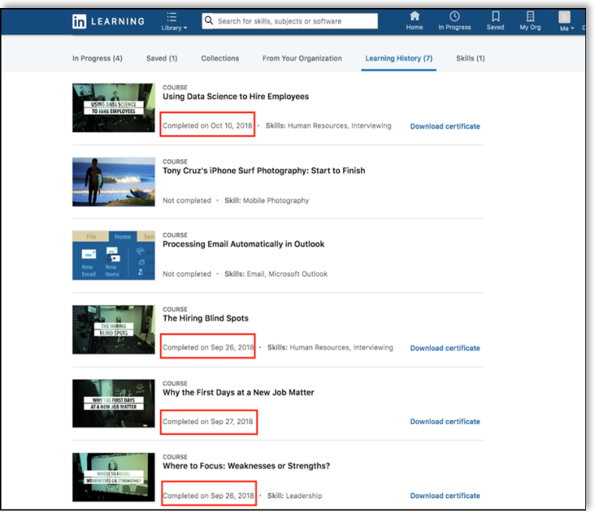Screen dimensions: 595x512
Task: Open Why the First Days title link
Action: [x=238, y=392]
